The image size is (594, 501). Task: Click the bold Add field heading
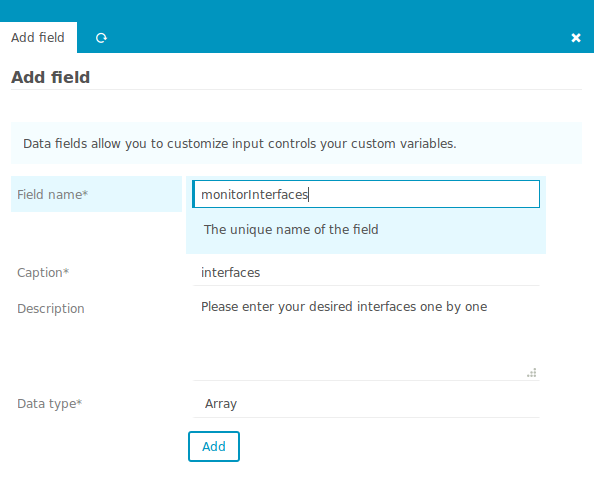pyautogui.click(x=50, y=77)
